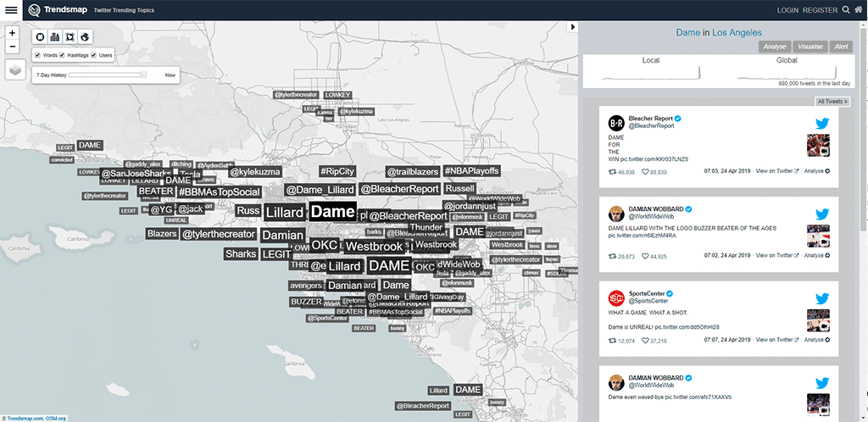Open the map layers control
868x422 pixels.
(15, 69)
